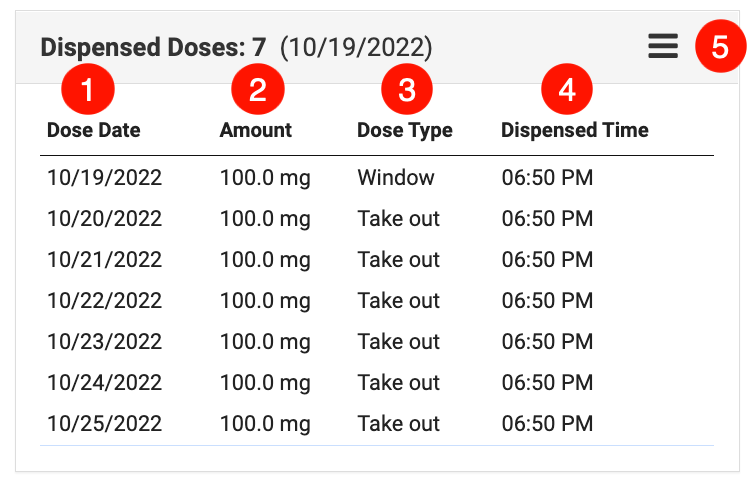Sort by the Dose Date column header

coord(94,130)
